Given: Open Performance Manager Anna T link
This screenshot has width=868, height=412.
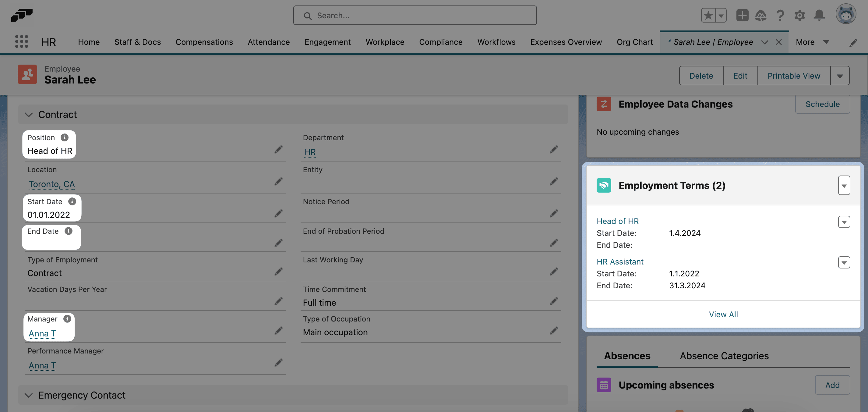Looking at the screenshot, I should click(x=42, y=365).
